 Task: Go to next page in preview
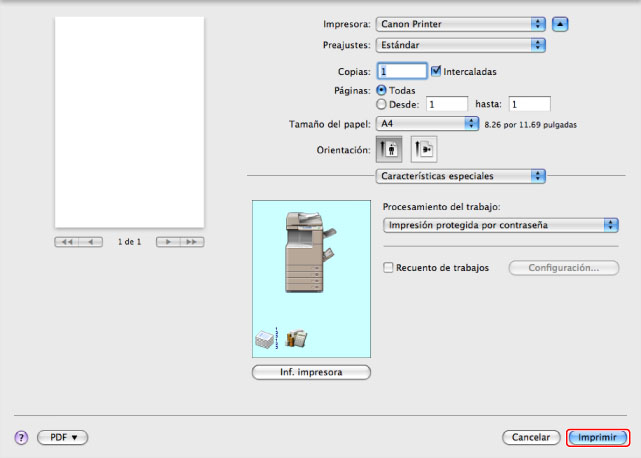168,242
